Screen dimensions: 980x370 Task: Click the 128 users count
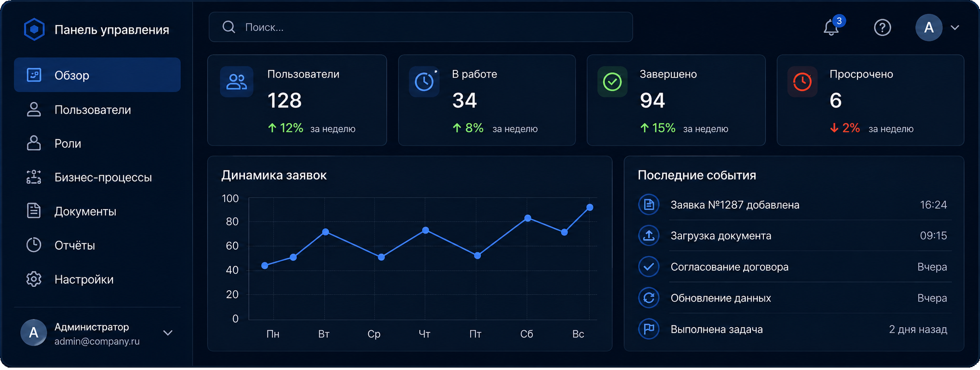[284, 101]
